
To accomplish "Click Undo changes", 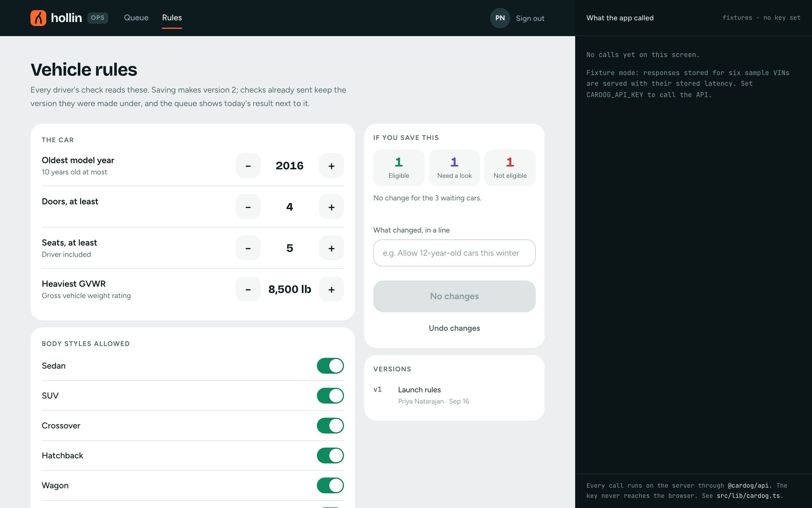I will (x=454, y=328).
